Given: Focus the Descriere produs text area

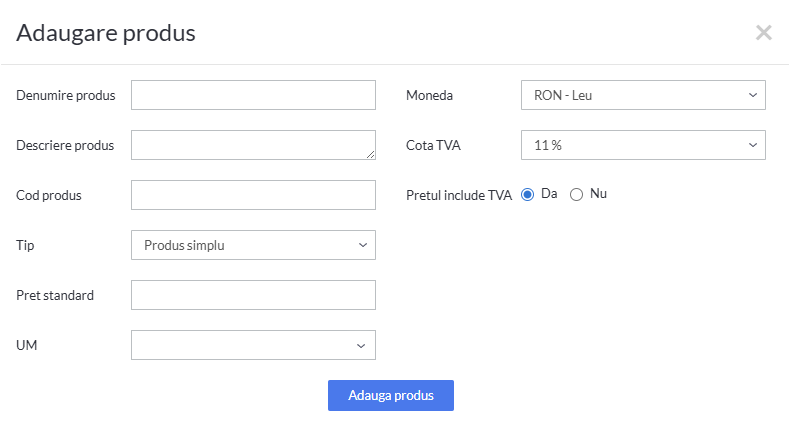Looking at the screenshot, I should tap(253, 145).
